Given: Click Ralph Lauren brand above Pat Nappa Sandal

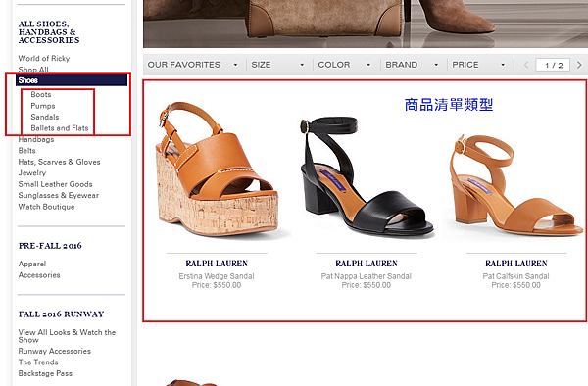Looking at the screenshot, I should click(367, 264).
